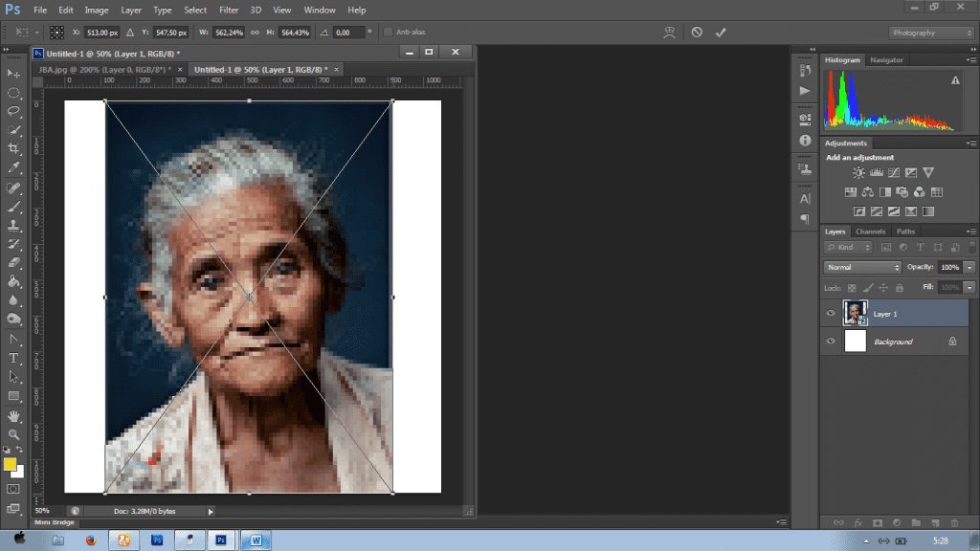Enable the Anti-alias checkbox

388,33
